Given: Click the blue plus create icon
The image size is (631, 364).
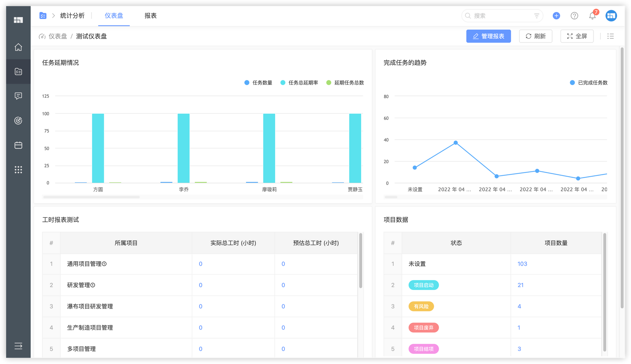Looking at the screenshot, I should 556,16.
